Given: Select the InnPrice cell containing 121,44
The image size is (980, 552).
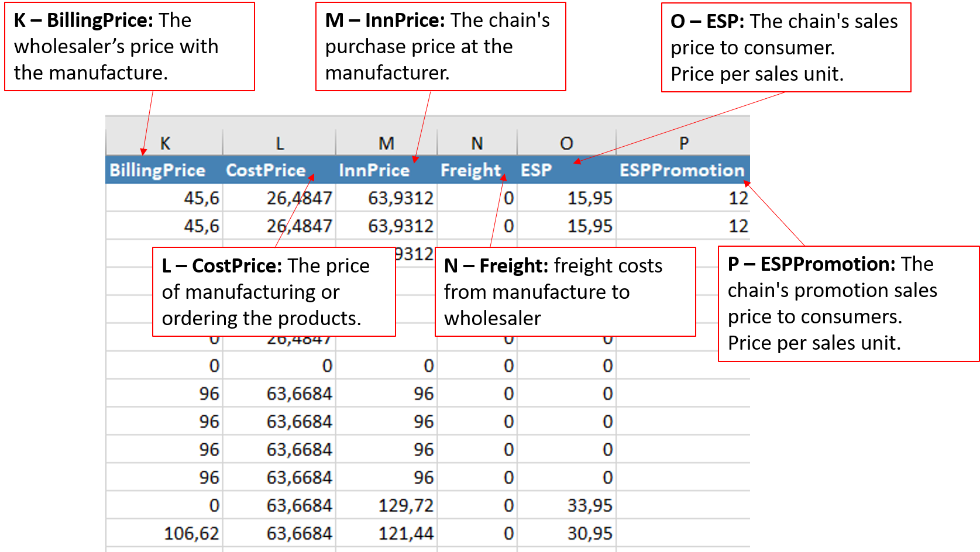Looking at the screenshot, I should pos(386,533).
